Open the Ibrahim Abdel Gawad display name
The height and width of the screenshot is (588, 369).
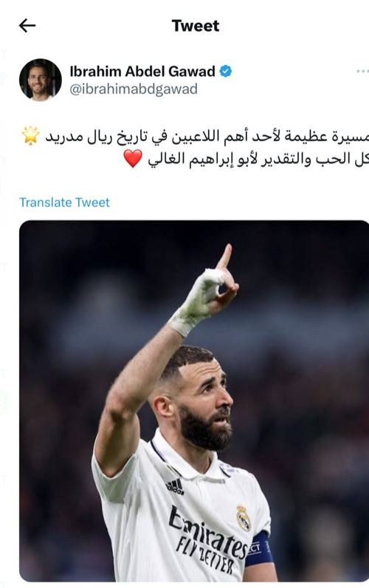[142, 71]
